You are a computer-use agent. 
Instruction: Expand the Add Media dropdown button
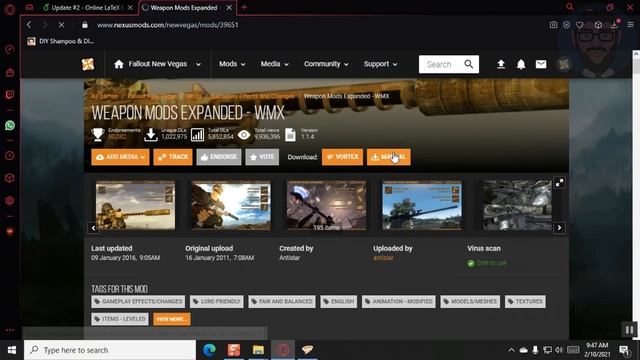[x=120, y=157]
